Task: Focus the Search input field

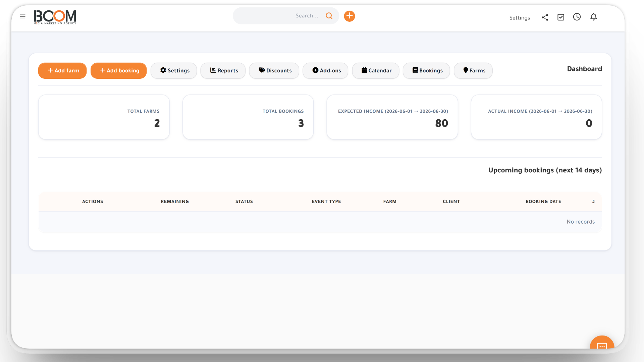Action: 286,16
